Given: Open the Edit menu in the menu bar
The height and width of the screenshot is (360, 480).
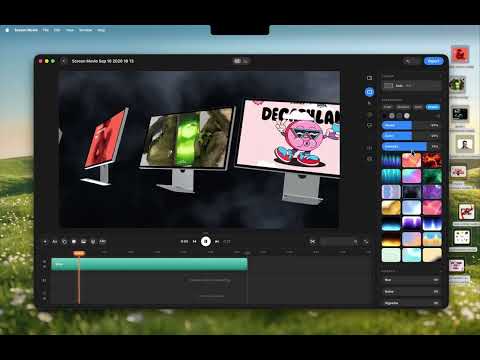Looking at the screenshot, I should [57, 30].
